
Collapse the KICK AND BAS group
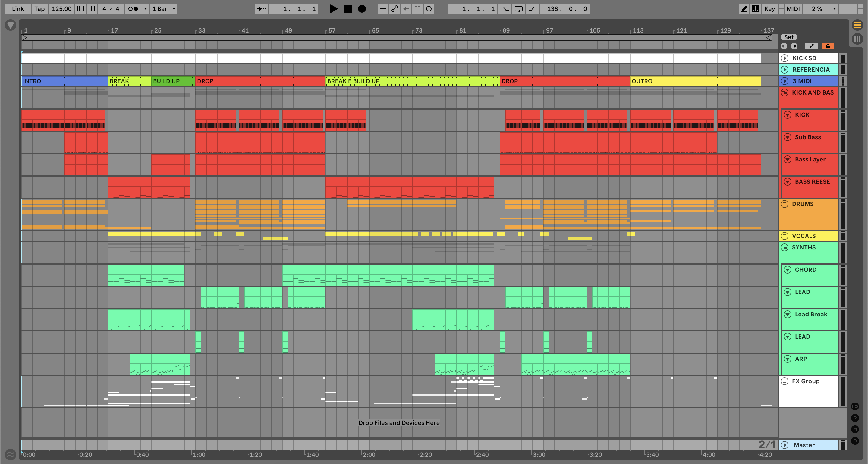tap(785, 92)
